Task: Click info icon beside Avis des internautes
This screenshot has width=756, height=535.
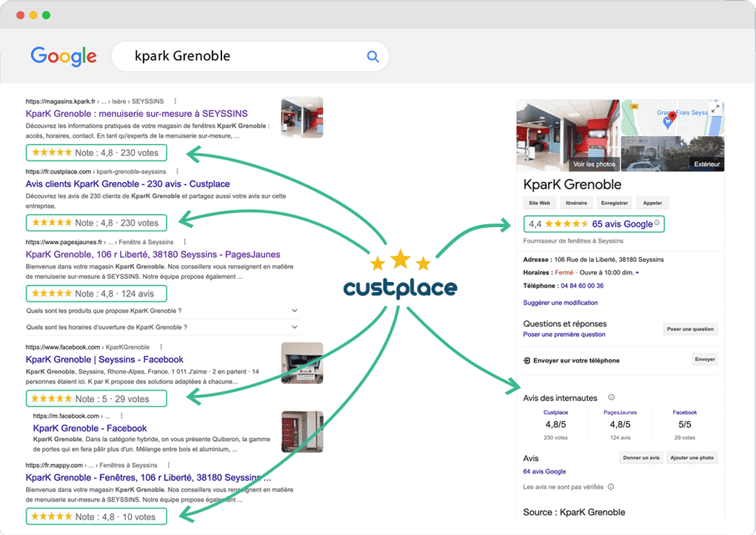Action: point(611,397)
